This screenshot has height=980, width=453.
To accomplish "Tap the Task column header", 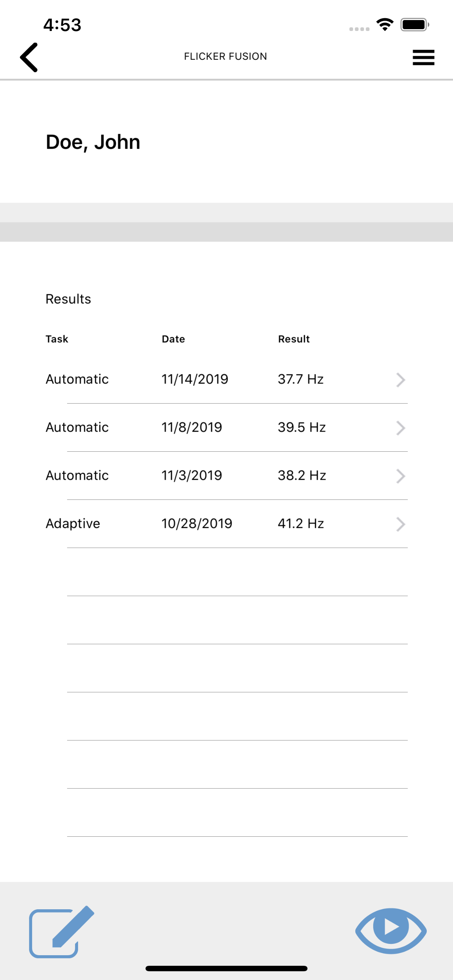I will pyautogui.click(x=57, y=339).
